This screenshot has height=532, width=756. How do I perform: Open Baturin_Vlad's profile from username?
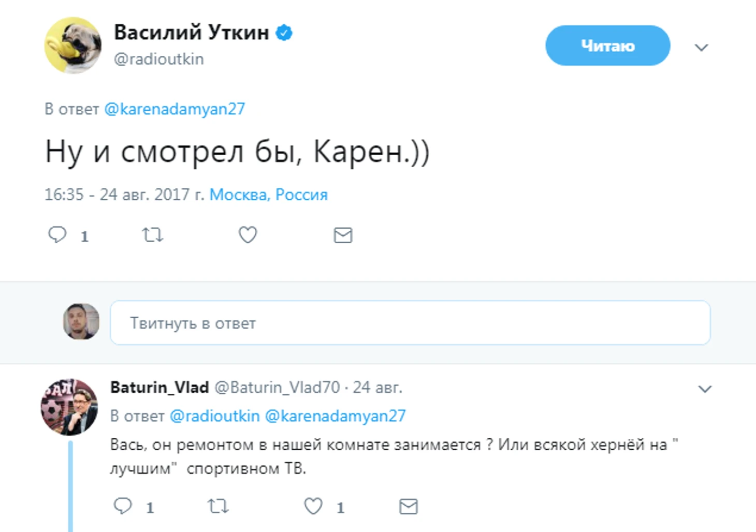(x=159, y=387)
